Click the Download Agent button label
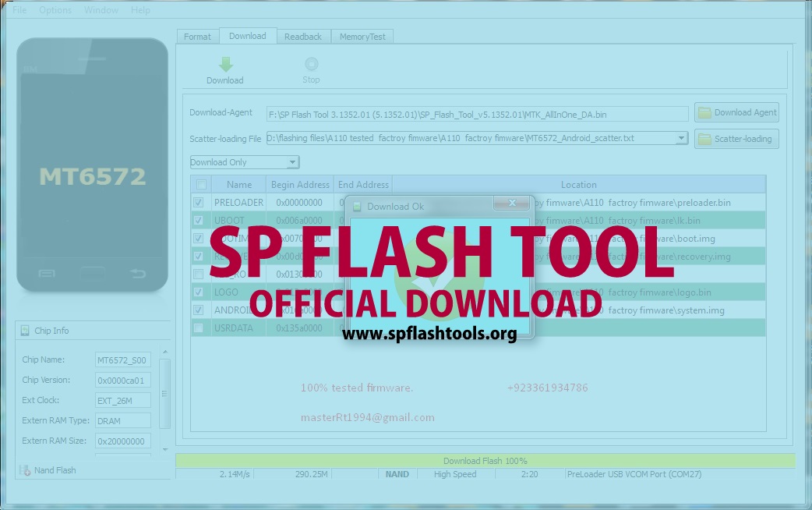812x510 pixels. click(745, 112)
